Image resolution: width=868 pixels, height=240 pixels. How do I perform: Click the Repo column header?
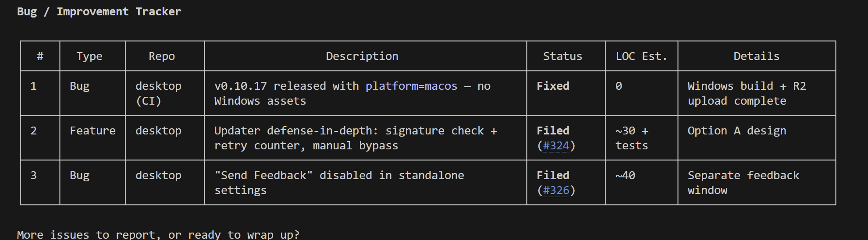click(162, 56)
